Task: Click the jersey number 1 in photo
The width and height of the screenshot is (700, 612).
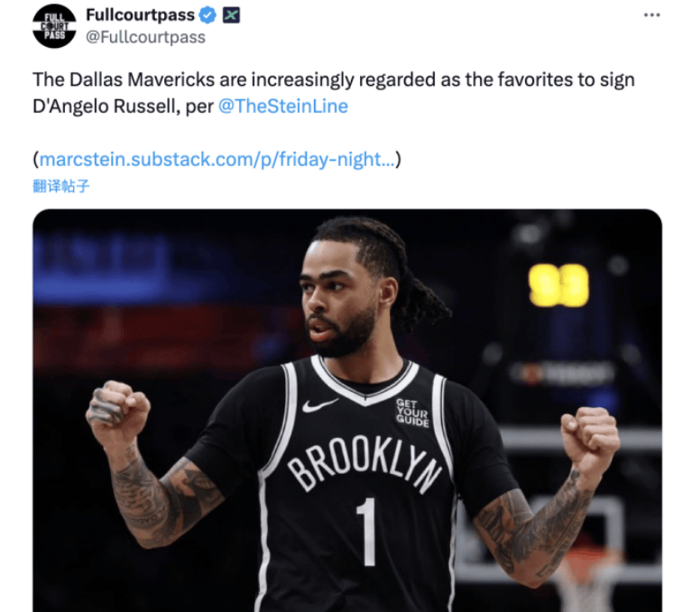Action: point(367,532)
